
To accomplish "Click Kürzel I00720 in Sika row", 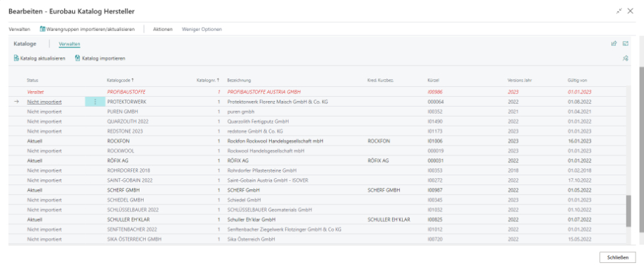I will tap(435, 239).
